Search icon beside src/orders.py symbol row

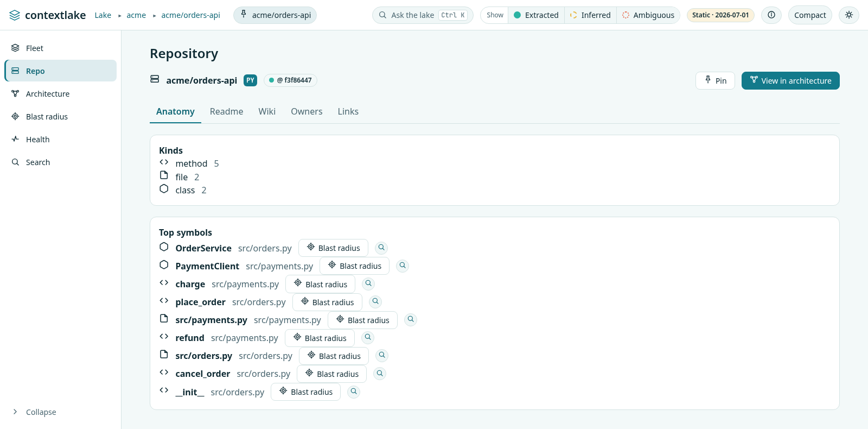click(x=382, y=355)
